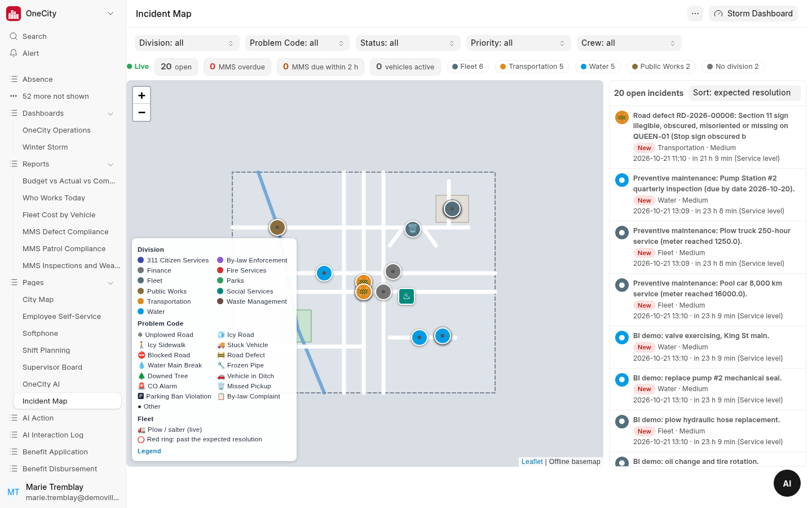
Task: Open Fleet Cost by Vehicle report
Action: pos(59,215)
